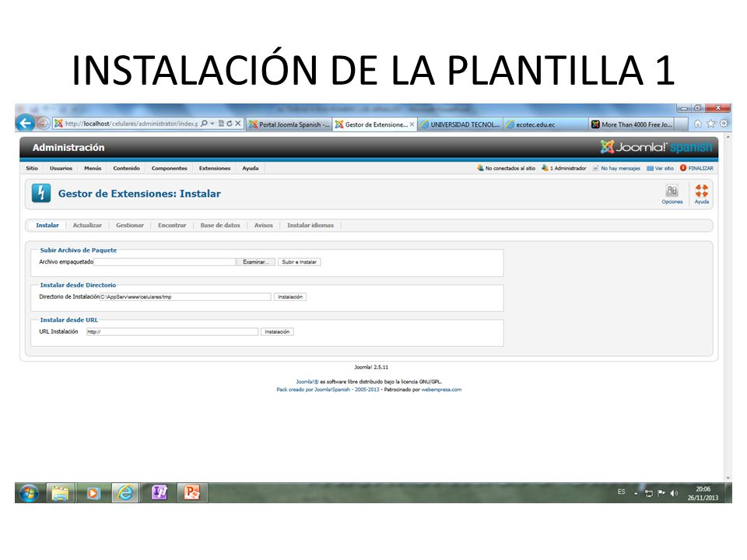Click the Action Center flag tray icon
The width and height of the screenshot is (747, 560).
pos(661,493)
